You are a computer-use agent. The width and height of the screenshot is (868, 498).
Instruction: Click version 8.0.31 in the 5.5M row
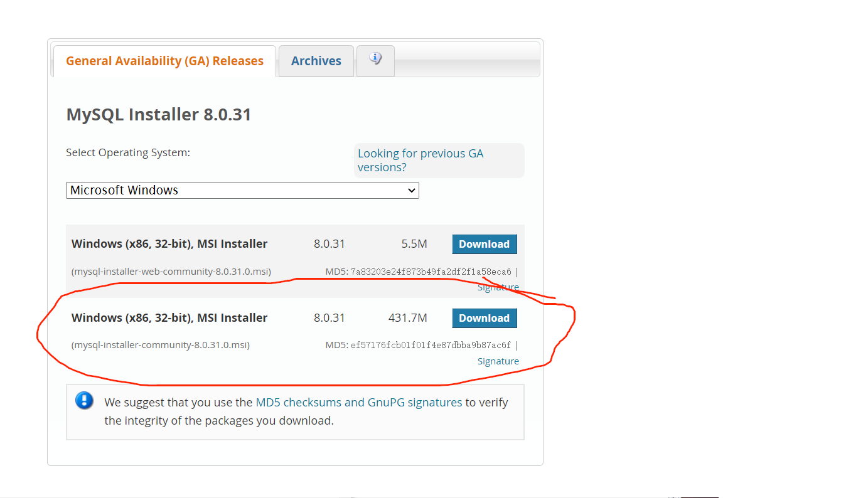[x=330, y=244]
